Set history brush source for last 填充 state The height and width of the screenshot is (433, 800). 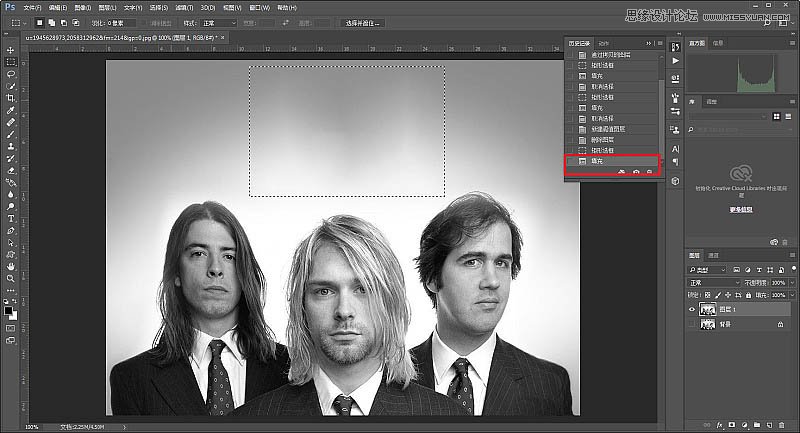(570, 160)
